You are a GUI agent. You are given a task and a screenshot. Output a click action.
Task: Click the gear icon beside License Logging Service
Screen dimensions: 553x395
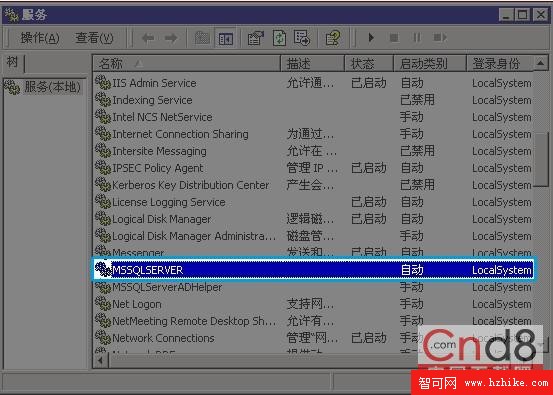pyautogui.click(x=103, y=202)
